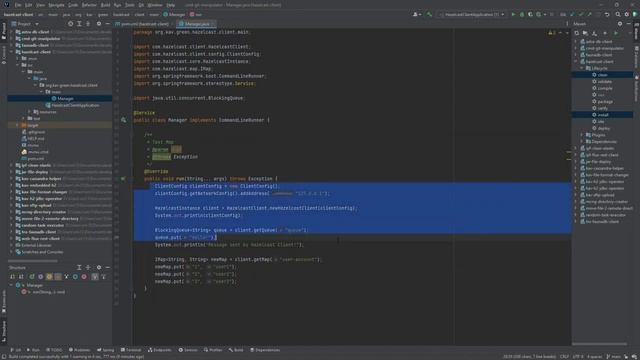
Task: Start debugging with the Debug bug icon
Action: coord(522,14)
